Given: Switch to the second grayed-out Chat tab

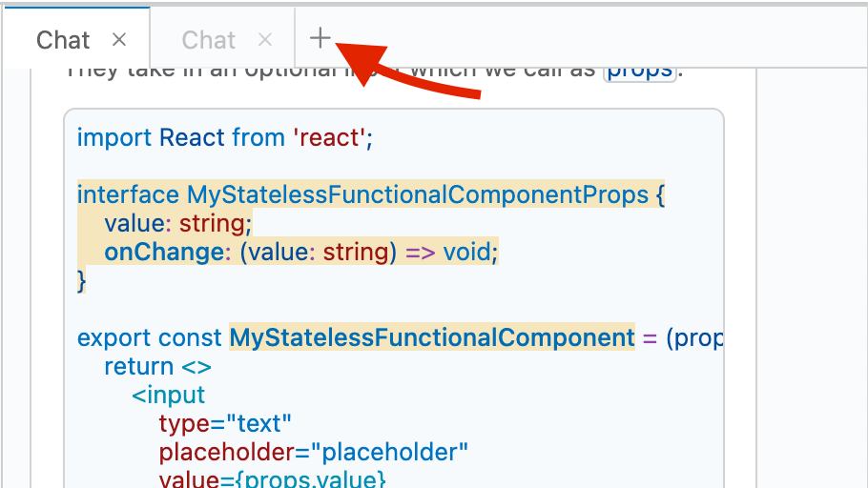Looking at the screenshot, I should (209, 40).
